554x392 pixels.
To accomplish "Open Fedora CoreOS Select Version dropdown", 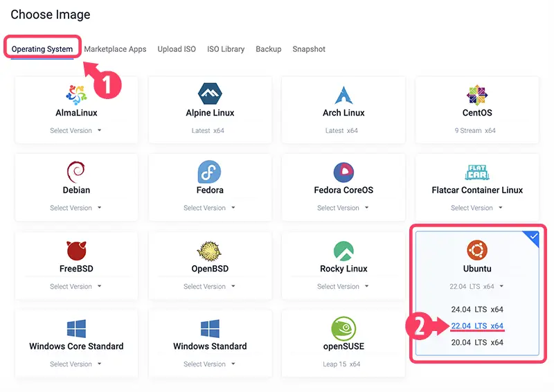I will pos(343,208).
